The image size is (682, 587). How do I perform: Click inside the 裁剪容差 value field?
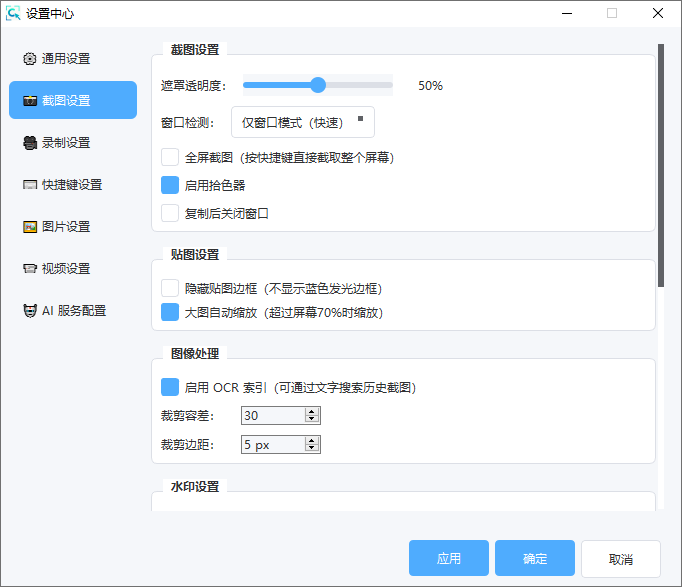(273, 416)
